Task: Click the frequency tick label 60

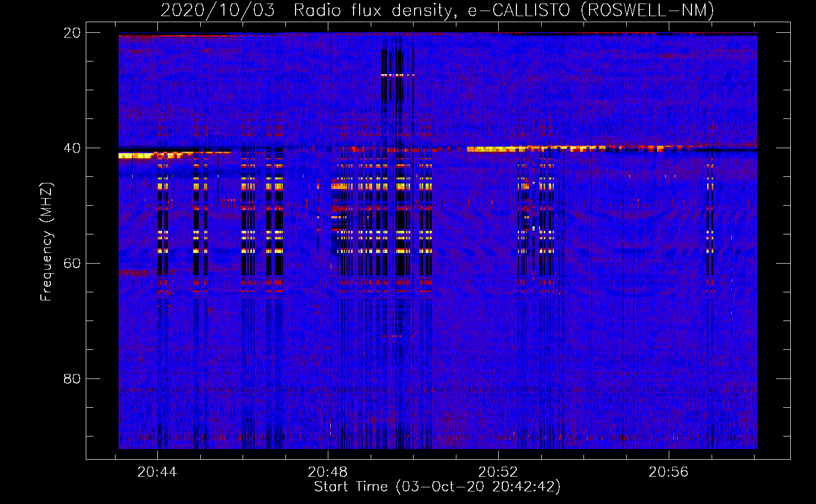Action: click(72, 264)
